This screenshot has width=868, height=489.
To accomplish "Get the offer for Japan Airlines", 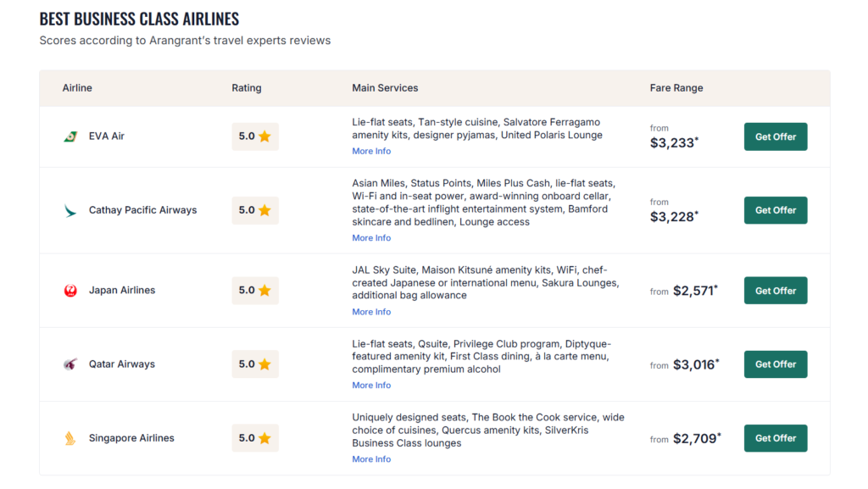I will (x=776, y=291).
